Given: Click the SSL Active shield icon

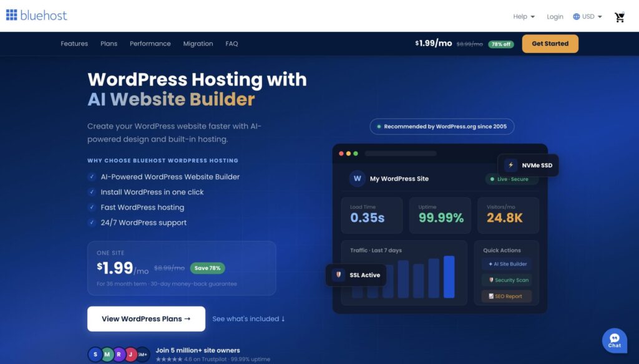Looking at the screenshot, I should coord(338,275).
